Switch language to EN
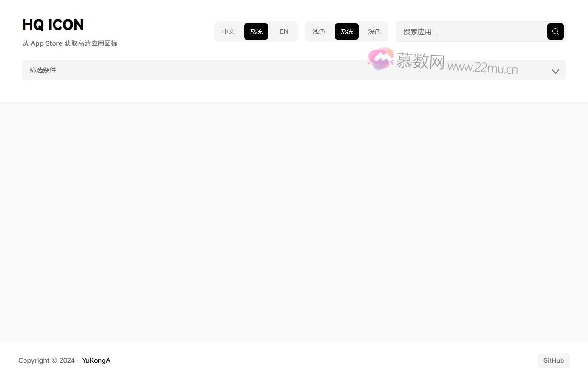 (x=283, y=31)
